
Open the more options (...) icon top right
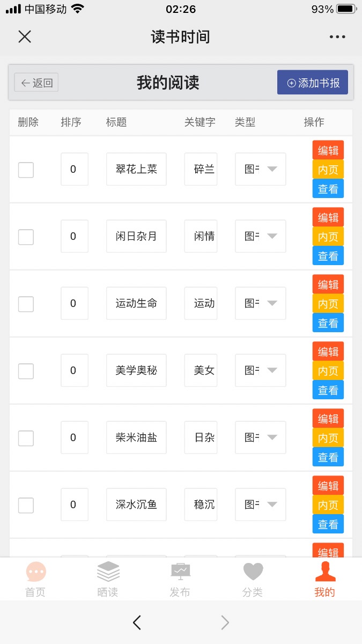coord(337,36)
